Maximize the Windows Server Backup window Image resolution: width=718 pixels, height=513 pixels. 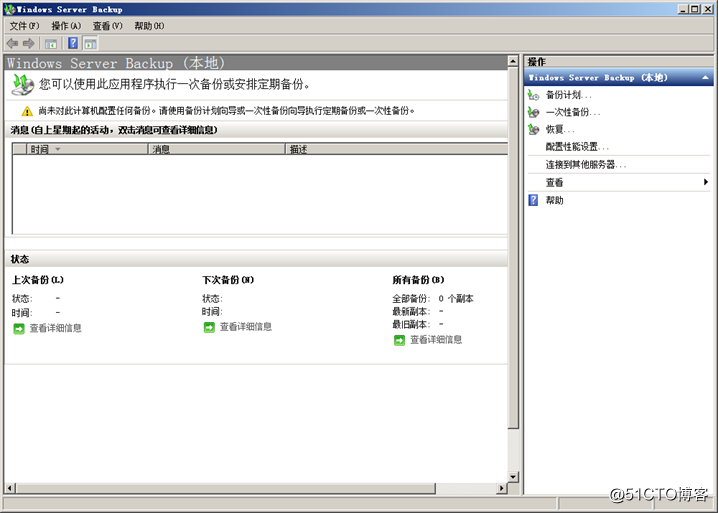[x=695, y=9]
